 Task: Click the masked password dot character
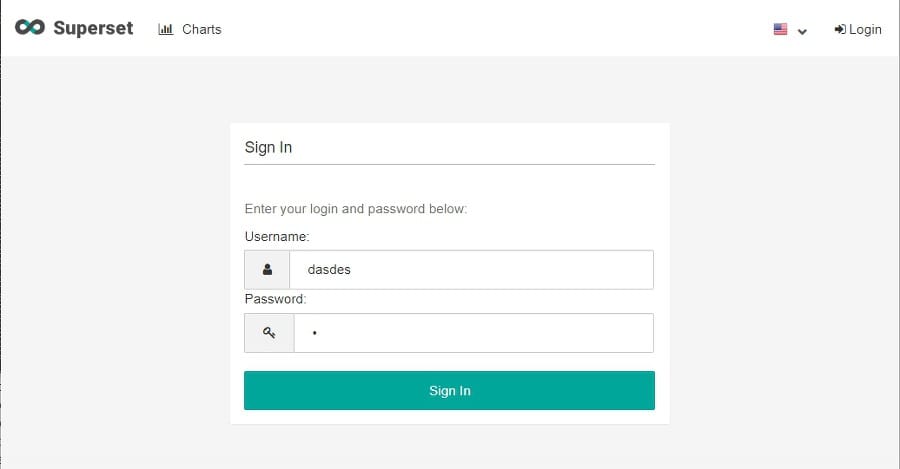click(314, 333)
